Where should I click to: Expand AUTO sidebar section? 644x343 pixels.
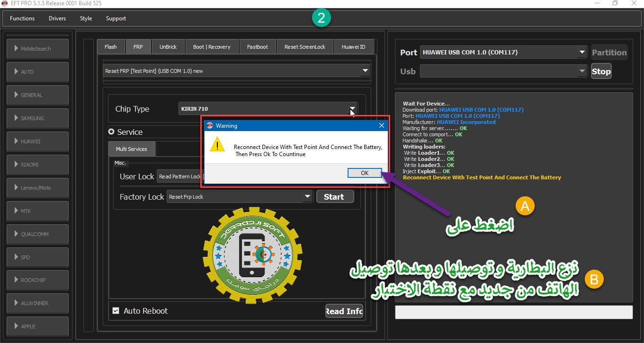(37, 72)
